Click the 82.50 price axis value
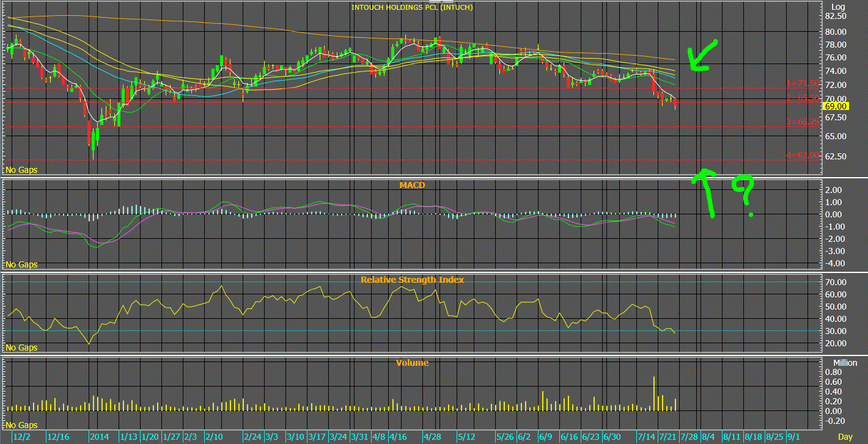This screenshot has height=444, width=868. pos(836,16)
